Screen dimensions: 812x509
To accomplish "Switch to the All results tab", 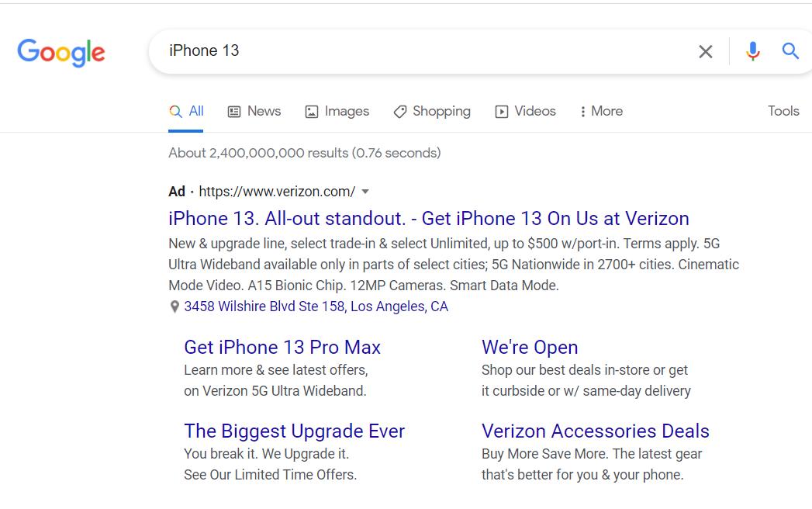I will [187, 112].
